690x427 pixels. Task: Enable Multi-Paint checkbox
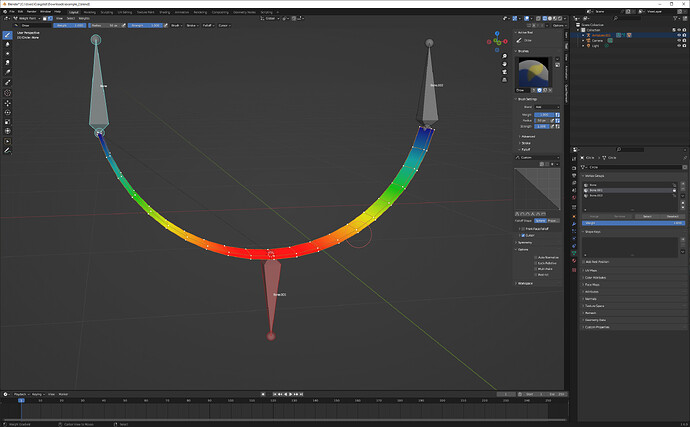[536, 269]
